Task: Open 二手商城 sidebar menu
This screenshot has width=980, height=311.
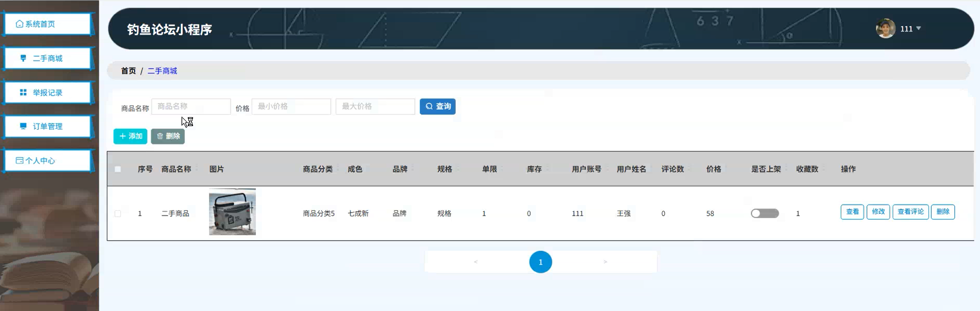Action: pyautogui.click(x=47, y=58)
